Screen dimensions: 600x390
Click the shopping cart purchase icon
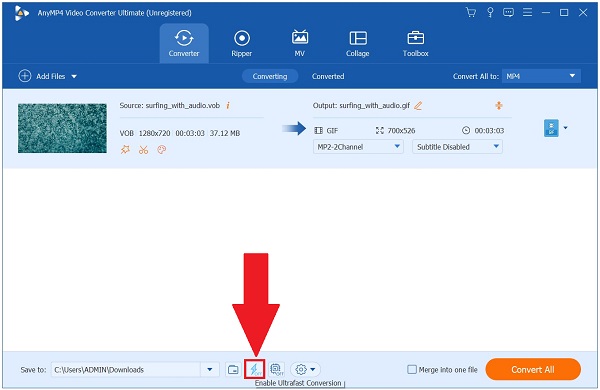[x=471, y=13]
